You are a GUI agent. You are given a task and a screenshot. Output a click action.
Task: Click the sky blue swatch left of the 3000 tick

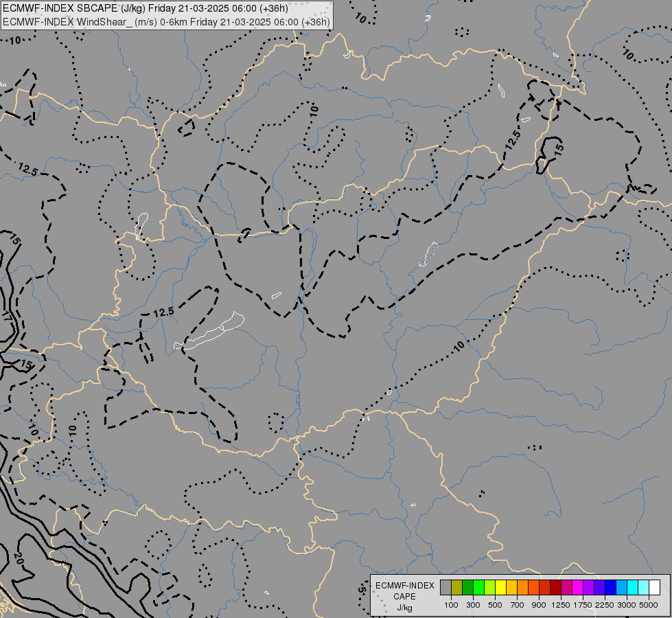622,588
